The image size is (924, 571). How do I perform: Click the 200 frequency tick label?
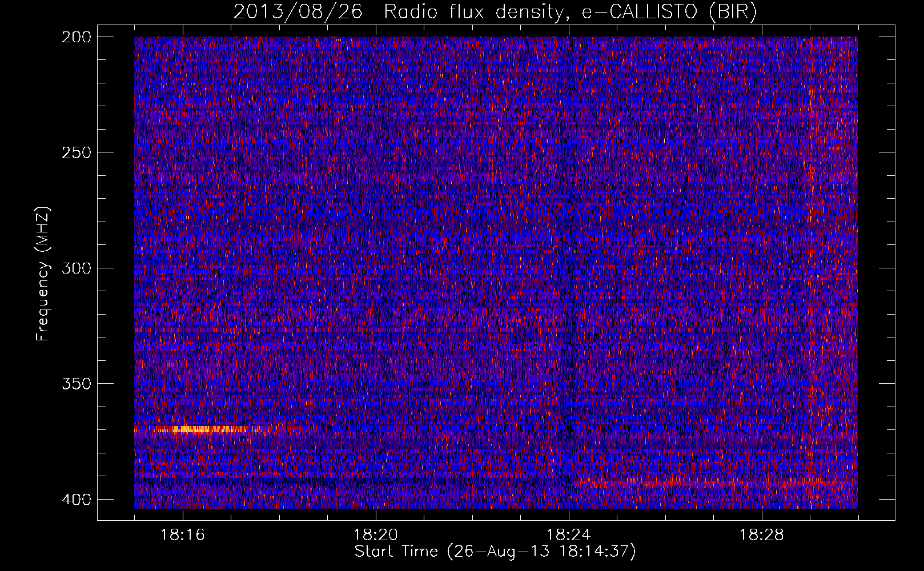pyautogui.click(x=76, y=37)
